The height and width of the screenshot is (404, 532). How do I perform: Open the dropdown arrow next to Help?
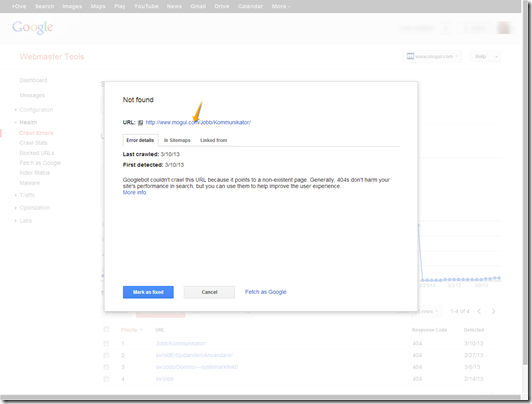tap(496, 57)
